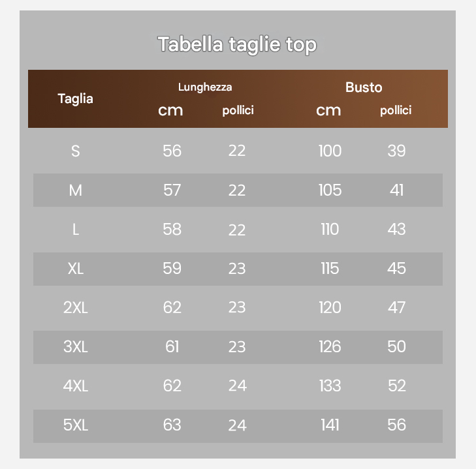
Task: Click the "cm" subheader under Lunghezza
Action: [x=170, y=110]
